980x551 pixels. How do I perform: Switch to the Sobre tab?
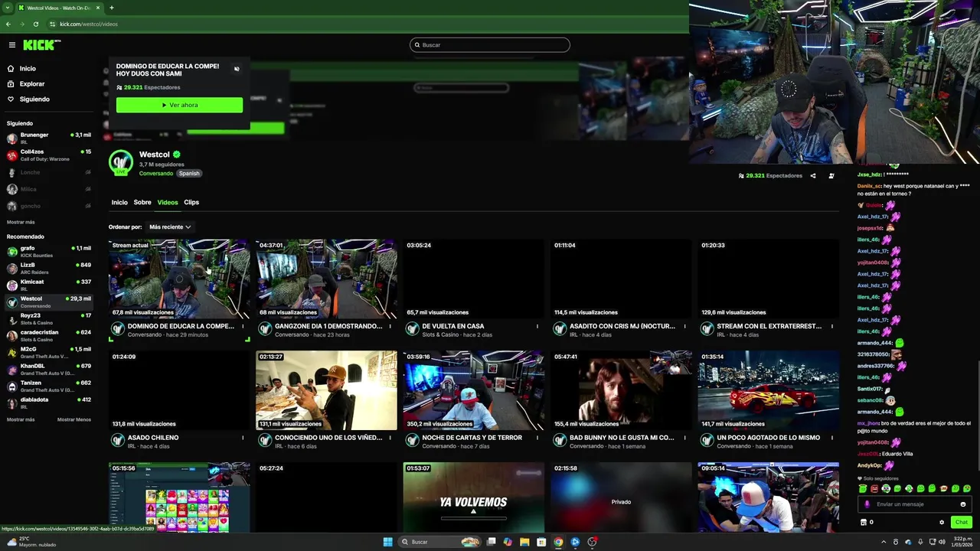(x=142, y=202)
